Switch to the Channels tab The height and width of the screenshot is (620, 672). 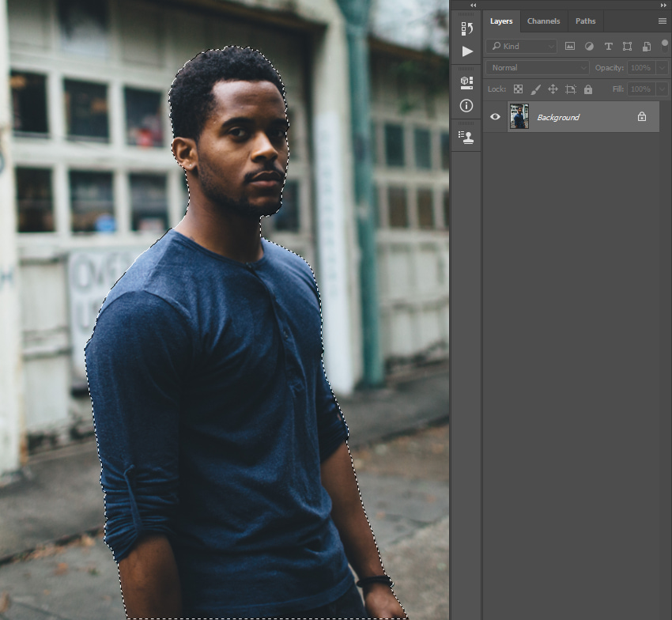click(543, 21)
